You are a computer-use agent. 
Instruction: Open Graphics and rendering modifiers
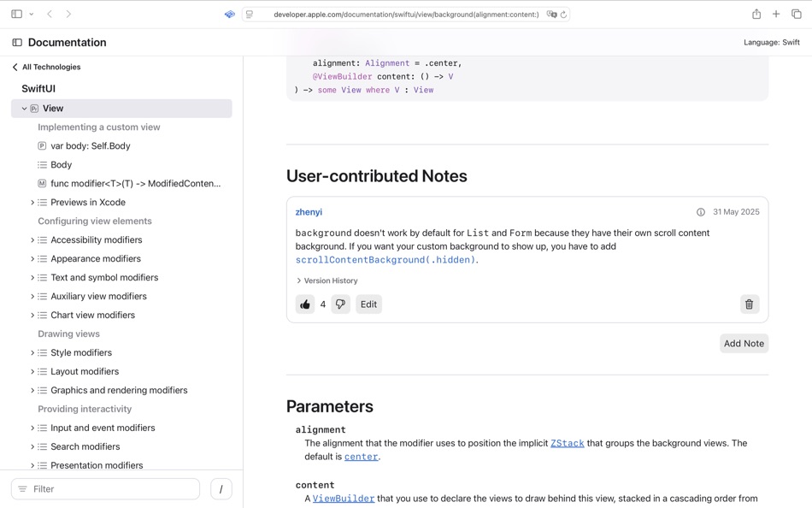point(119,390)
